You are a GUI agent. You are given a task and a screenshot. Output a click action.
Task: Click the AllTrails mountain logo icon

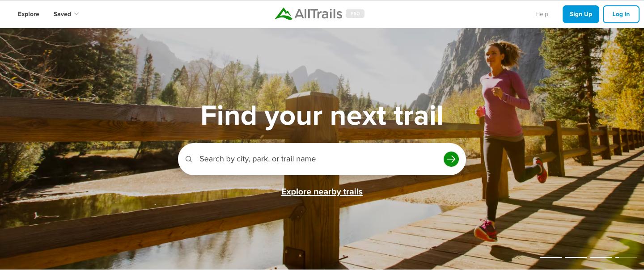tap(283, 14)
